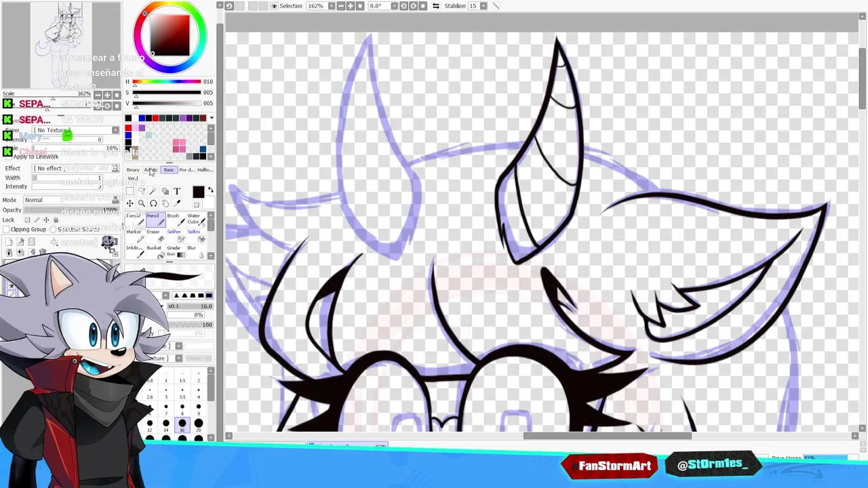Swap foreground and background colors

pos(210,190)
